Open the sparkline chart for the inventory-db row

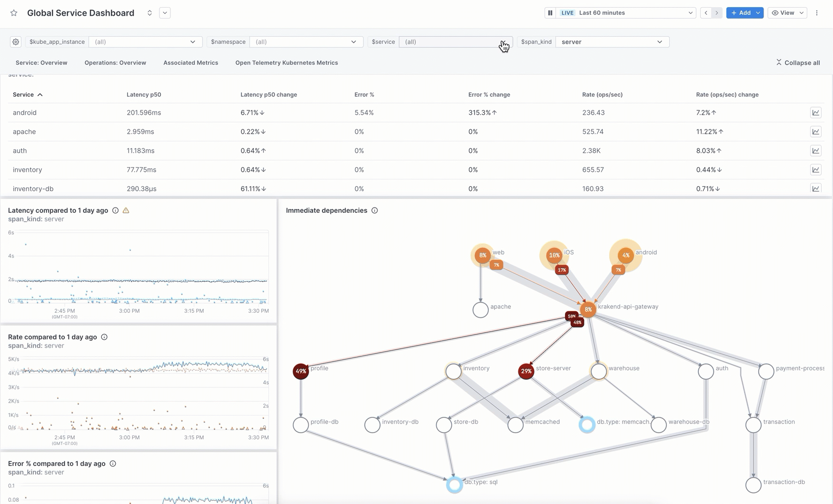point(816,188)
